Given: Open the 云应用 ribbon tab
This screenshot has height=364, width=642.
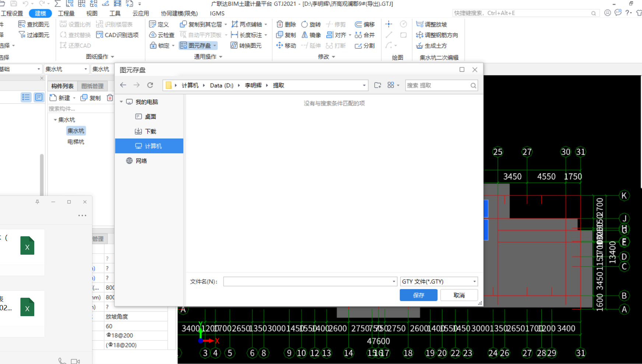Looking at the screenshot, I should [141, 13].
